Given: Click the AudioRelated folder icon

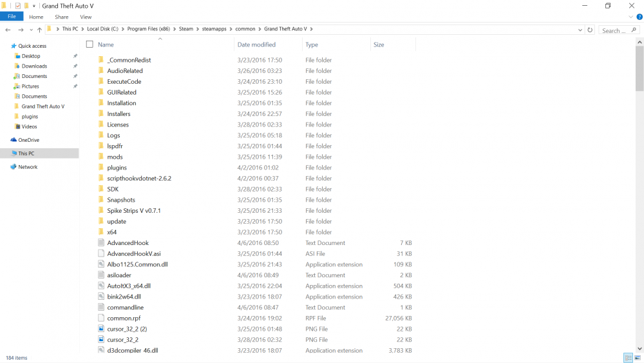Looking at the screenshot, I should [x=101, y=70].
